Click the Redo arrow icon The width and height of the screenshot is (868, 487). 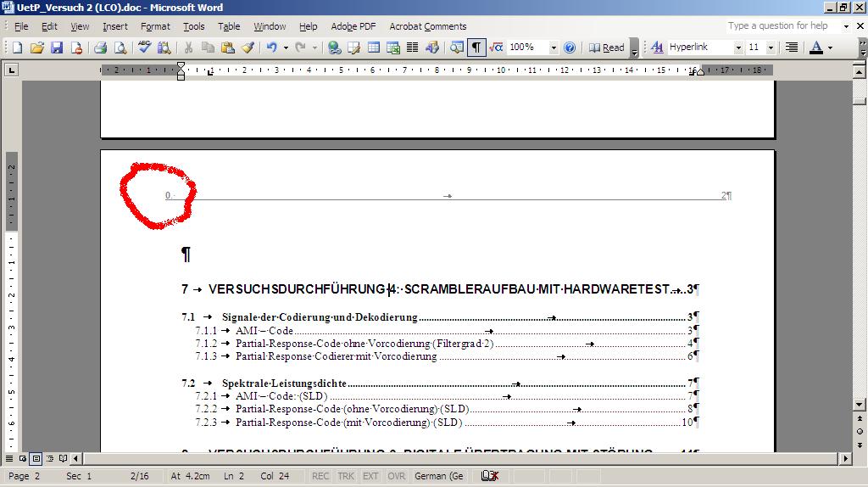(x=300, y=48)
